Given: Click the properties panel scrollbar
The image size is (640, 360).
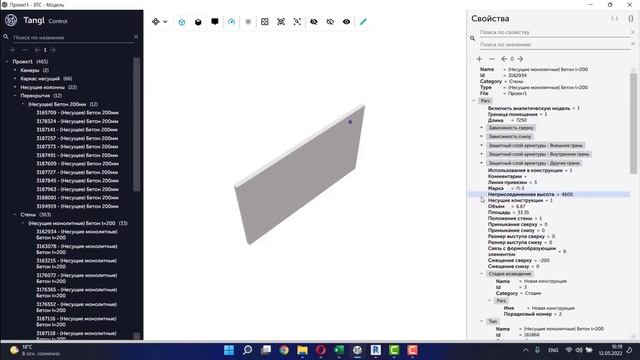Looking at the screenshot, I should (x=633, y=123).
